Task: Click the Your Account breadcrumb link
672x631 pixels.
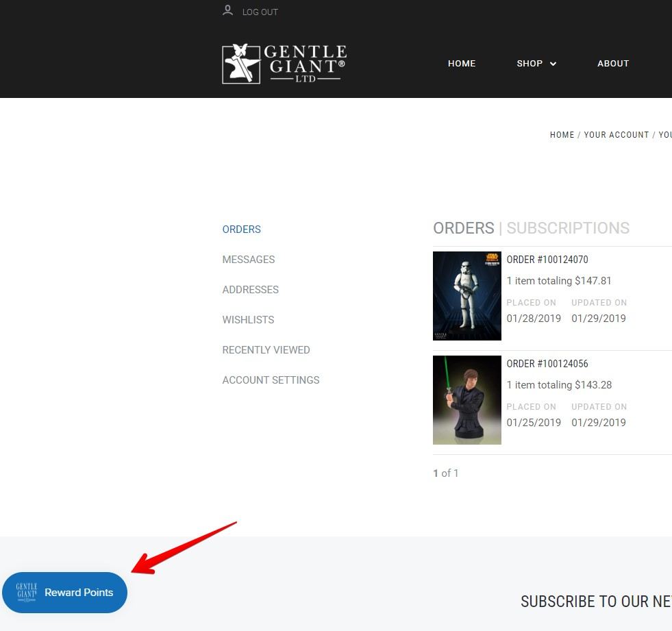Action: (x=617, y=134)
